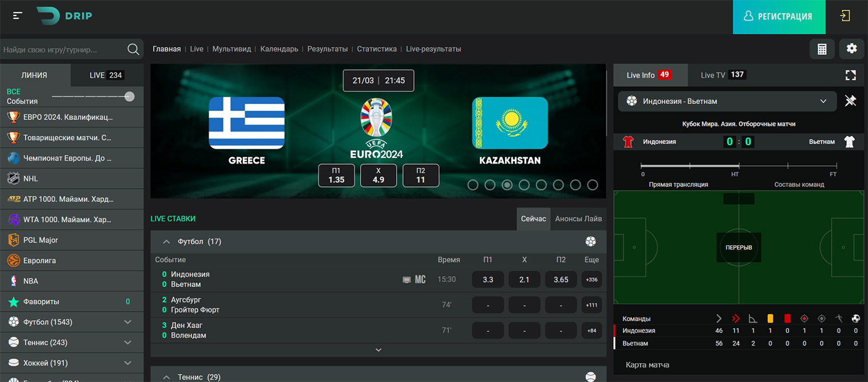The width and height of the screenshot is (868, 382).
Task: Expand the Футбол (1543) sidebar category
Action: pos(128,322)
